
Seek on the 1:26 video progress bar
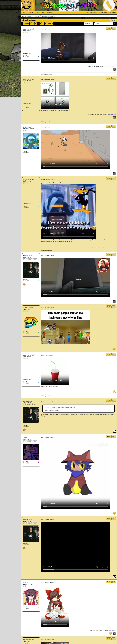click(76, 166)
